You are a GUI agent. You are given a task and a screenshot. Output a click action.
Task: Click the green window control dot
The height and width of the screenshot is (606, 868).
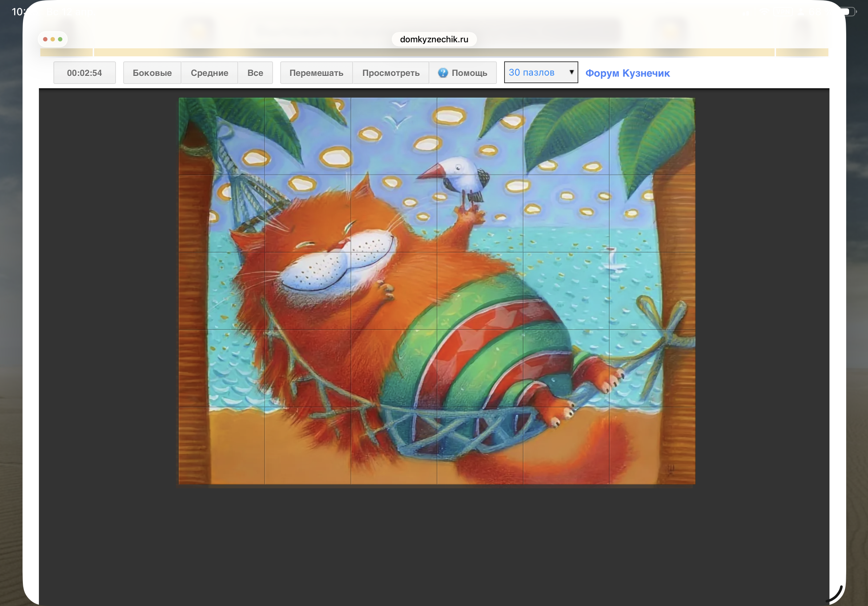click(x=60, y=39)
